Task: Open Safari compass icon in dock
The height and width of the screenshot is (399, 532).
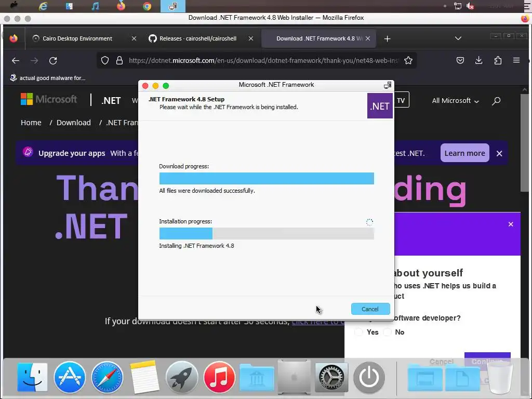Action: pos(107,377)
